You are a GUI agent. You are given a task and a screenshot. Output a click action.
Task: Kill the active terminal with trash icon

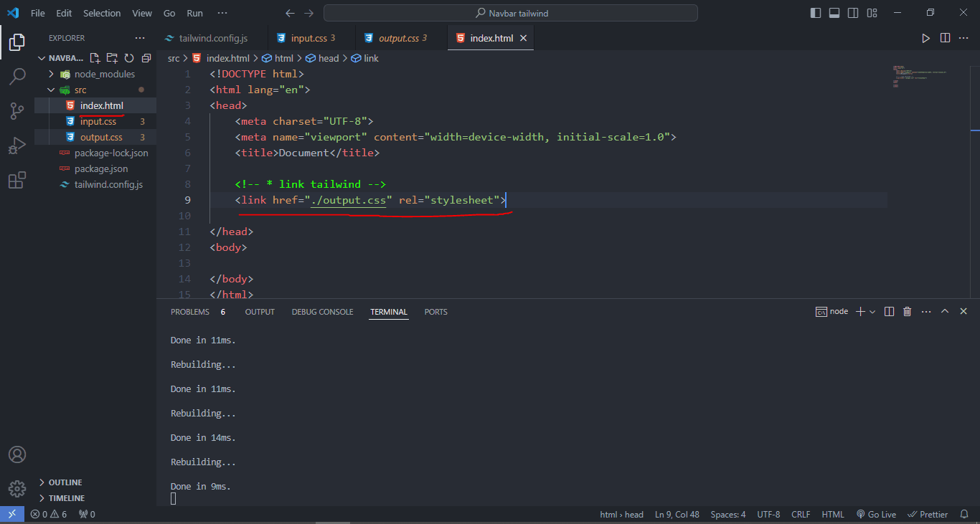907,311
